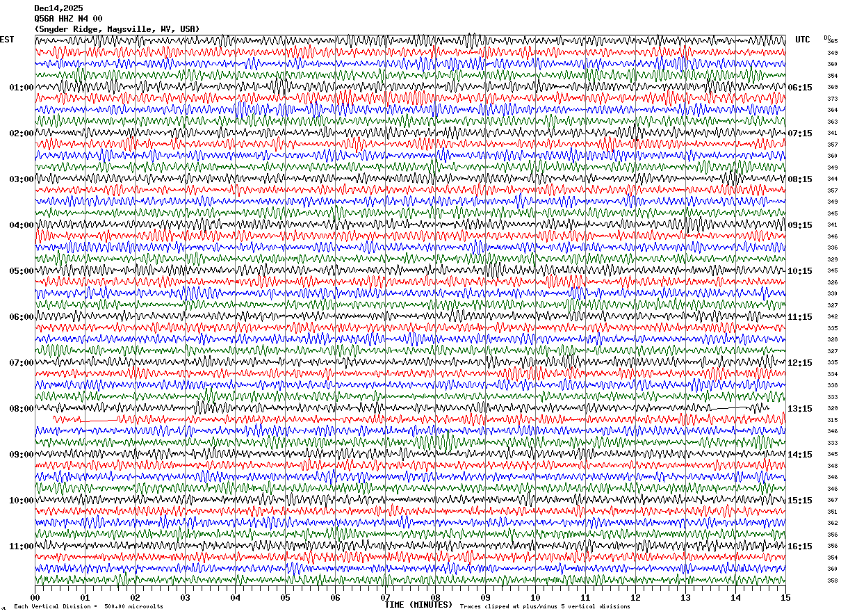Select the 15 minute axis tick label
The height and width of the screenshot is (616, 841).
785,597
